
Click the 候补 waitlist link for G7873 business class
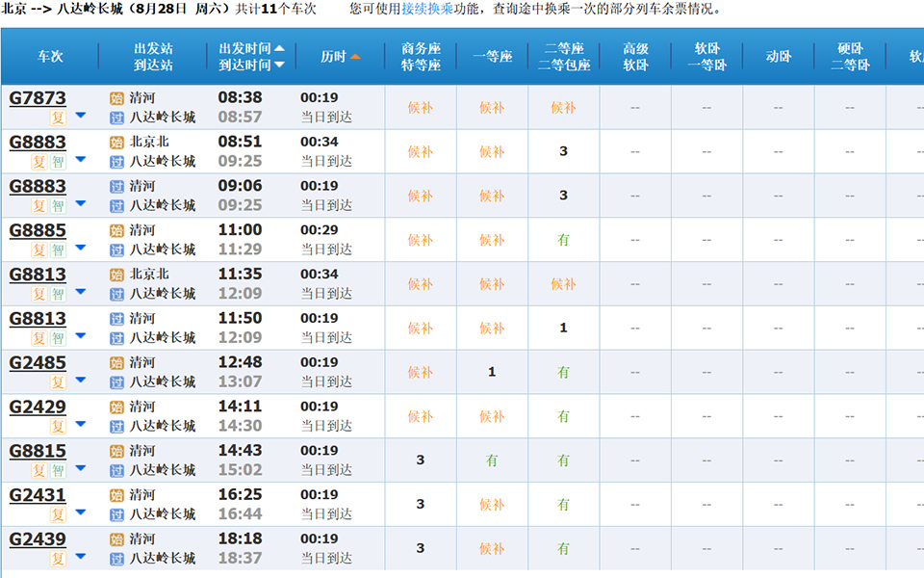click(421, 107)
